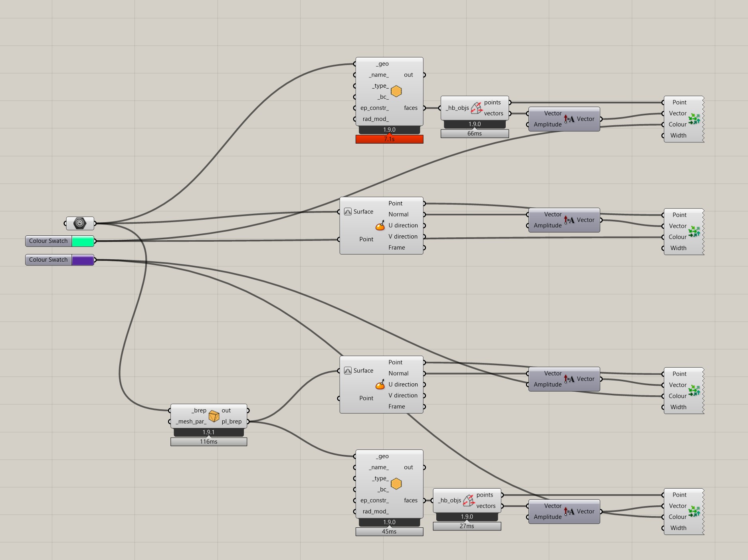Select the orange cube icon on the _brep component
Image resolution: width=748 pixels, height=560 pixels.
click(214, 416)
